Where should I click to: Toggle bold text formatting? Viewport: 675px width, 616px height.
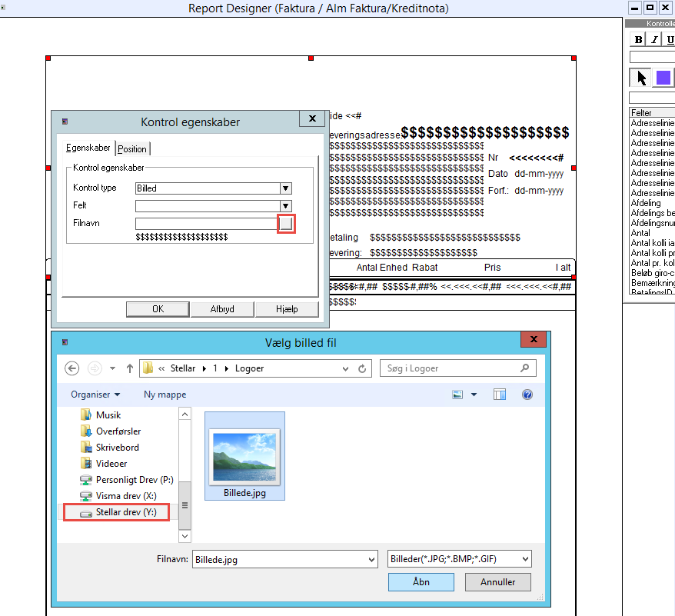(x=638, y=40)
